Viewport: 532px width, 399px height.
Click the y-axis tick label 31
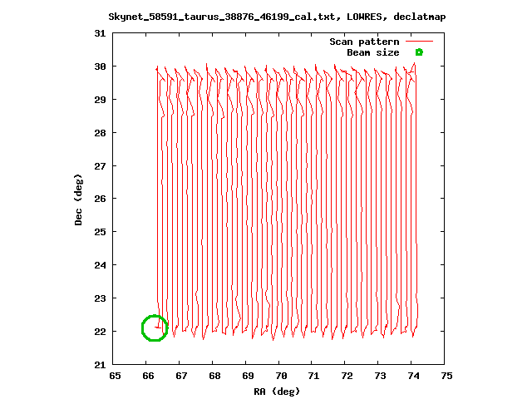click(x=100, y=33)
